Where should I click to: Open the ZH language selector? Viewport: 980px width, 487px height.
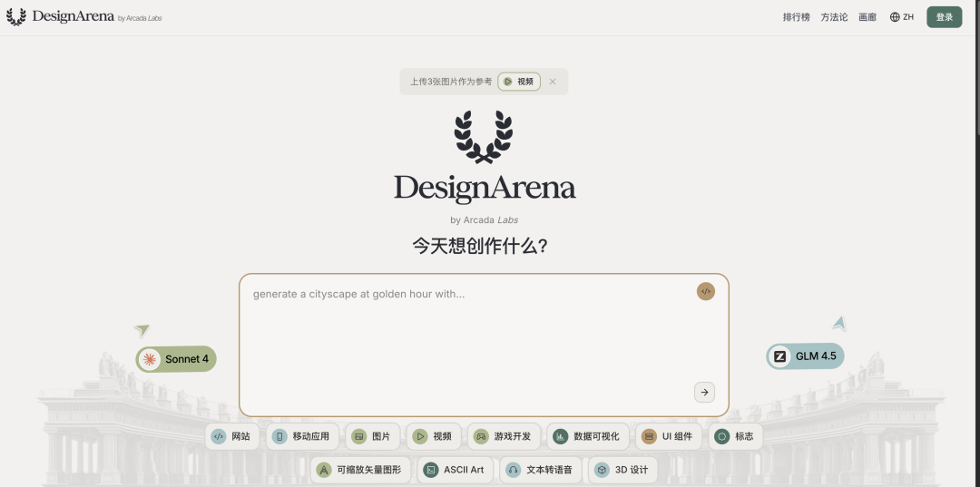(x=901, y=17)
